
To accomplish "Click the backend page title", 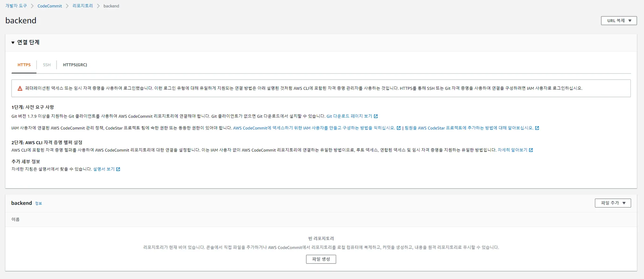I will 21,20.
